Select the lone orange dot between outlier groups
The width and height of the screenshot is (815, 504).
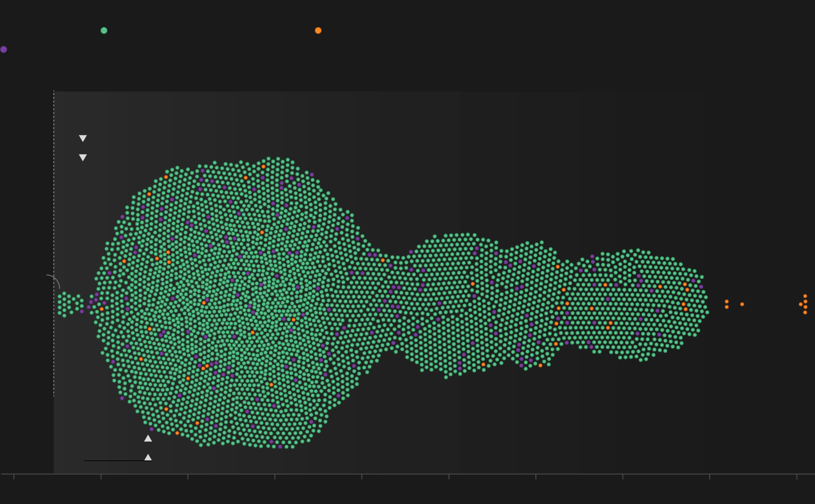tap(742, 304)
